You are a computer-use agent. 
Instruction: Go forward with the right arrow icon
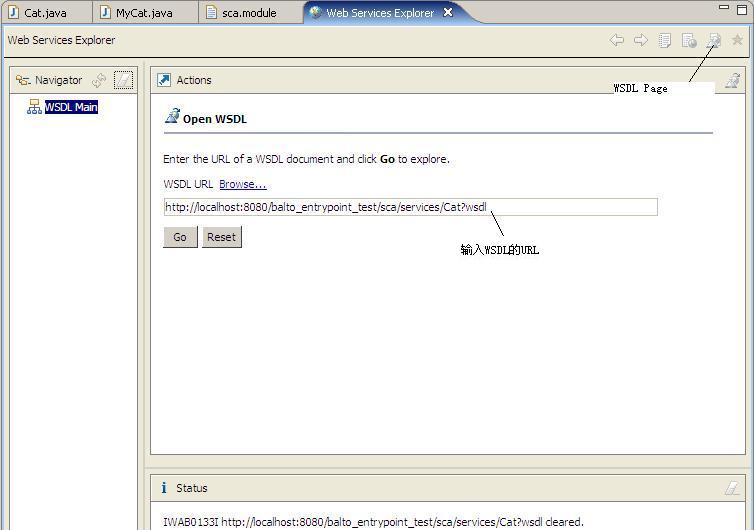click(x=641, y=40)
